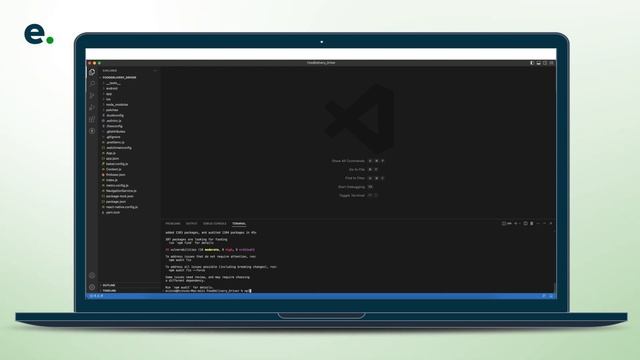Image resolution: width=640 pixels, height=360 pixels.
Task: Expand the OUTLINE section
Action: [109, 285]
